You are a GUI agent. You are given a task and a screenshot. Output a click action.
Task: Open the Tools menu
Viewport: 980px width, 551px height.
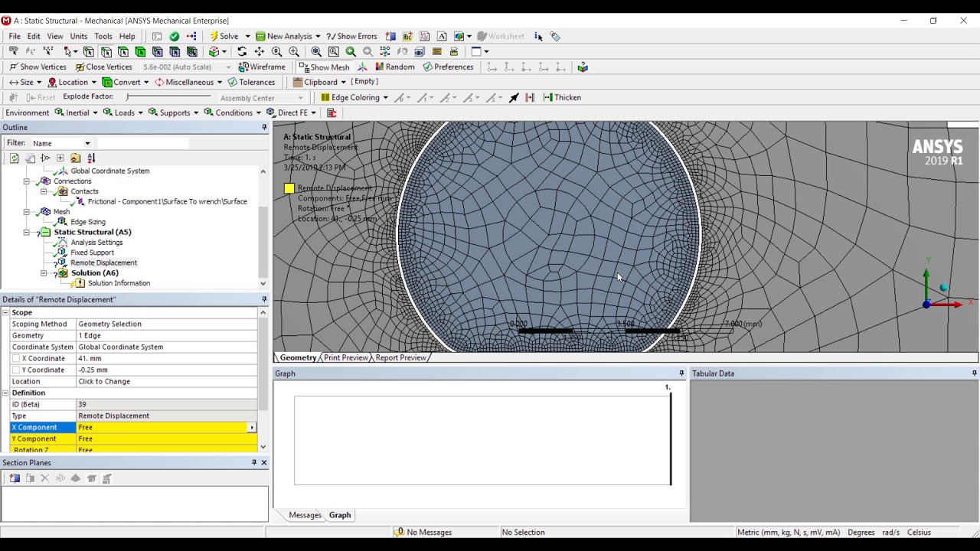click(103, 36)
